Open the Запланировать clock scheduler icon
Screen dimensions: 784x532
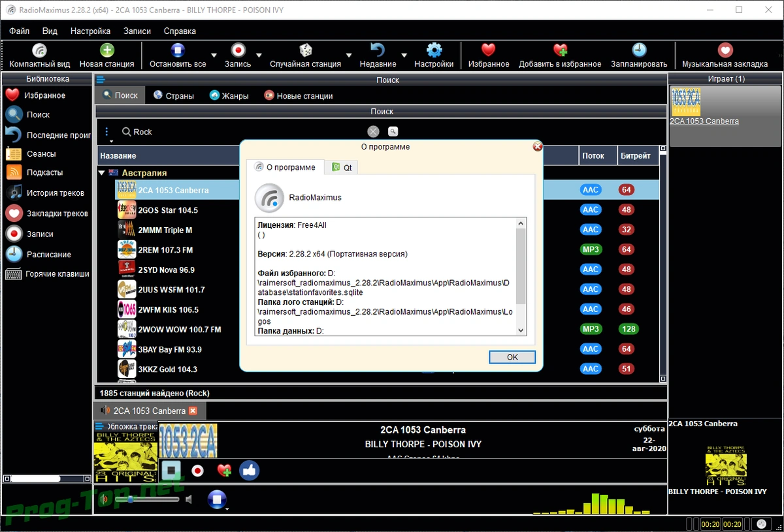pos(639,51)
